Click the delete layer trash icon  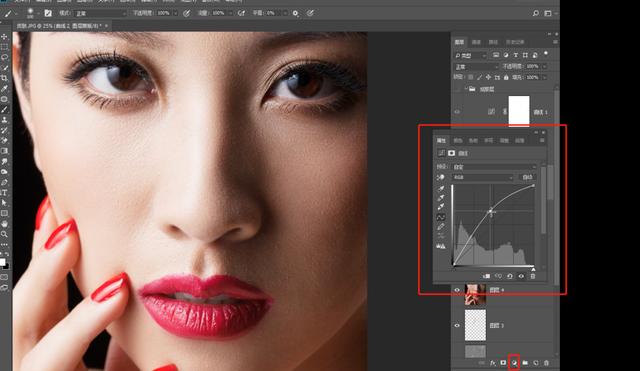pyautogui.click(x=547, y=362)
